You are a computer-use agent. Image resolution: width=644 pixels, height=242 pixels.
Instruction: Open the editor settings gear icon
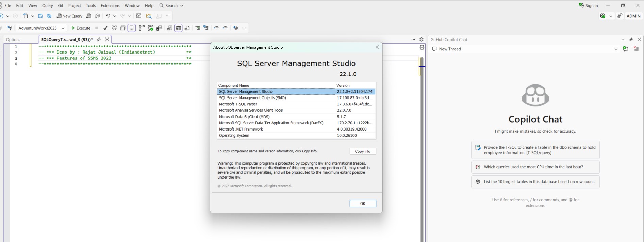422,40
